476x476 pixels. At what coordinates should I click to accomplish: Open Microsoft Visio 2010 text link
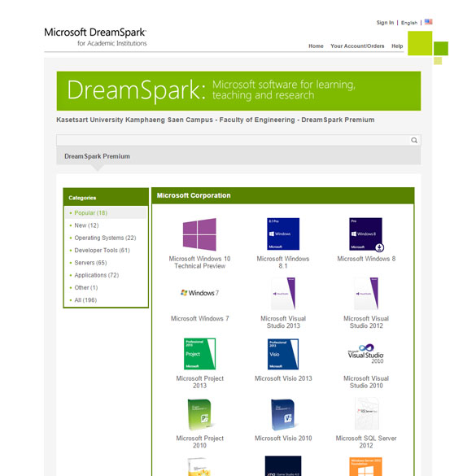[x=283, y=438]
